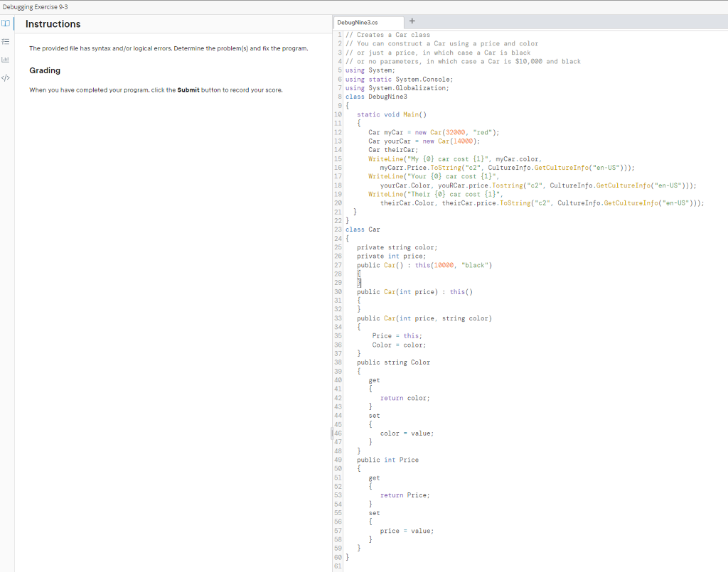The image size is (728, 572).
Task: Click the 'Grading' heading
Action: coord(45,70)
